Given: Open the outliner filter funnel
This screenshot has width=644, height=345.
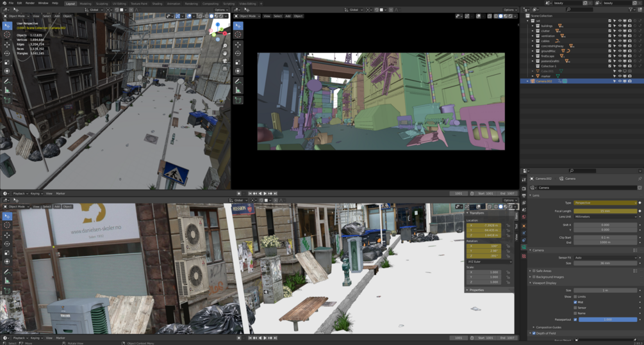Looking at the screenshot, I should click(x=631, y=9).
